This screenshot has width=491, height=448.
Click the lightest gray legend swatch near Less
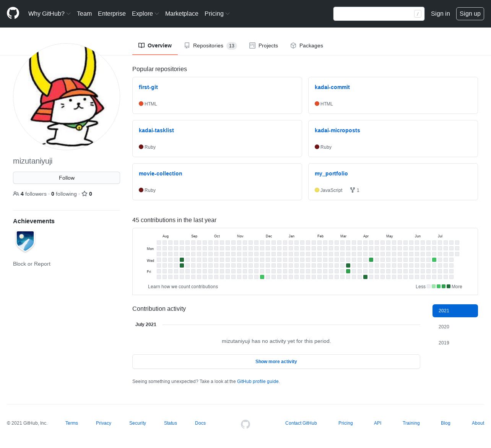[x=429, y=286]
